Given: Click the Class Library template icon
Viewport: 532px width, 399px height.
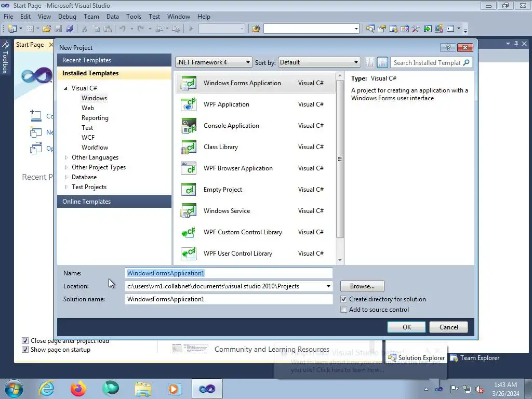Looking at the screenshot, I should tap(189, 147).
